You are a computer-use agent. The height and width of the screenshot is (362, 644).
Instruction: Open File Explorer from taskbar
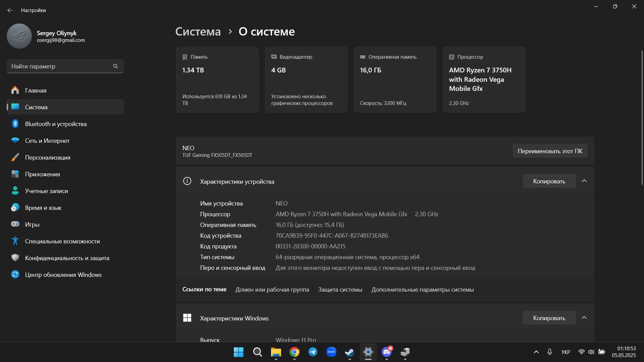[276, 352]
